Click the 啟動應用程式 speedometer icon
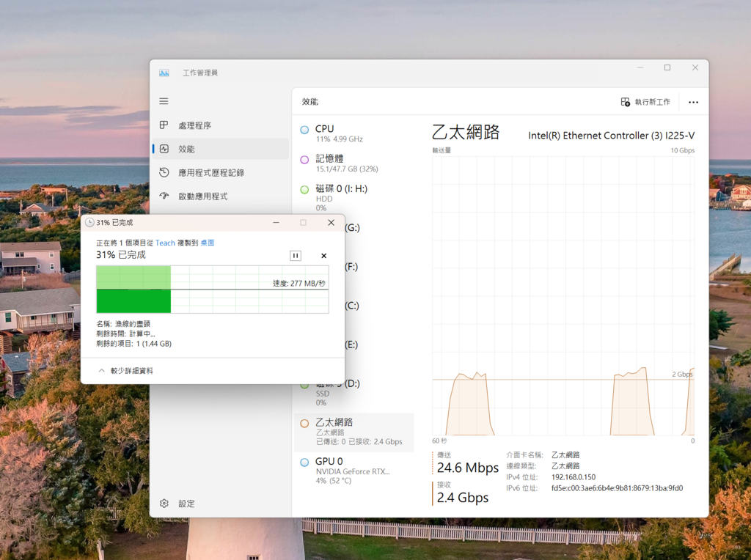 coord(164,195)
